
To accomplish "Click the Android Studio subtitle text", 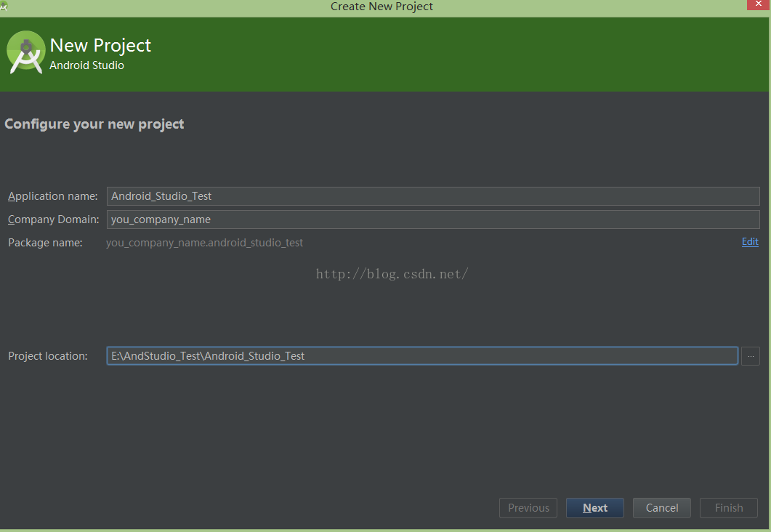I will point(86,65).
